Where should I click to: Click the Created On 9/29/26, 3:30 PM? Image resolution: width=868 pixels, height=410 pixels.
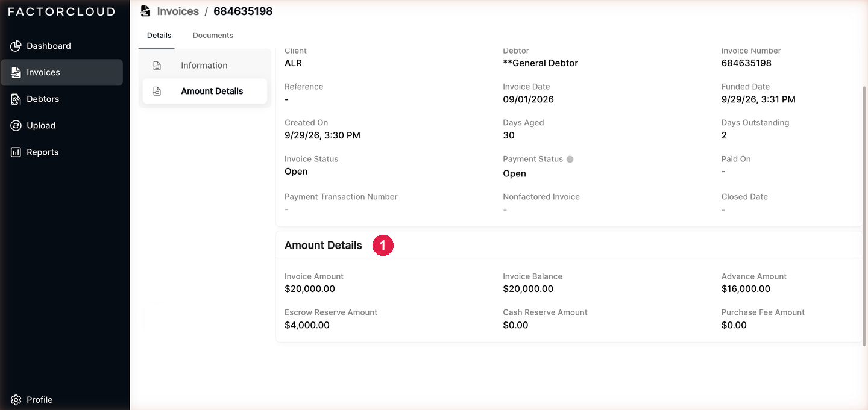click(x=322, y=135)
